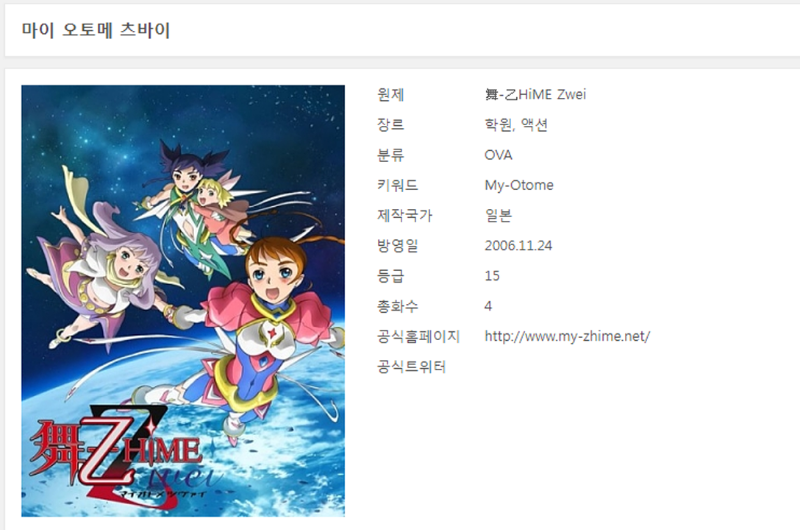Click the page title 마이 오토메 츠바이
Screen dimensions: 800x530
coord(96,30)
